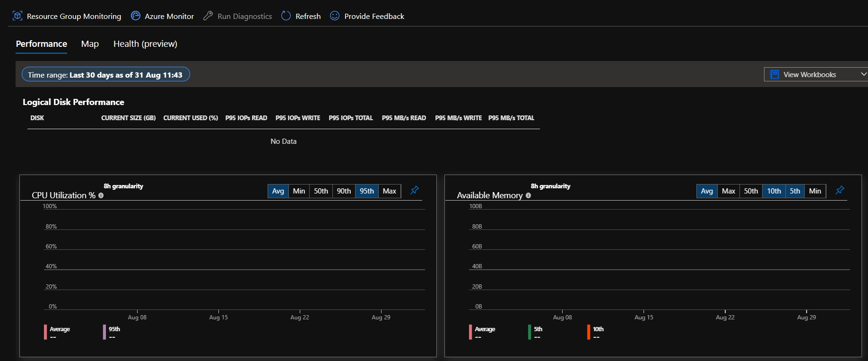Click the Azure Monitor icon
Viewport: 868px width, 361px height.
[x=136, y=16]
